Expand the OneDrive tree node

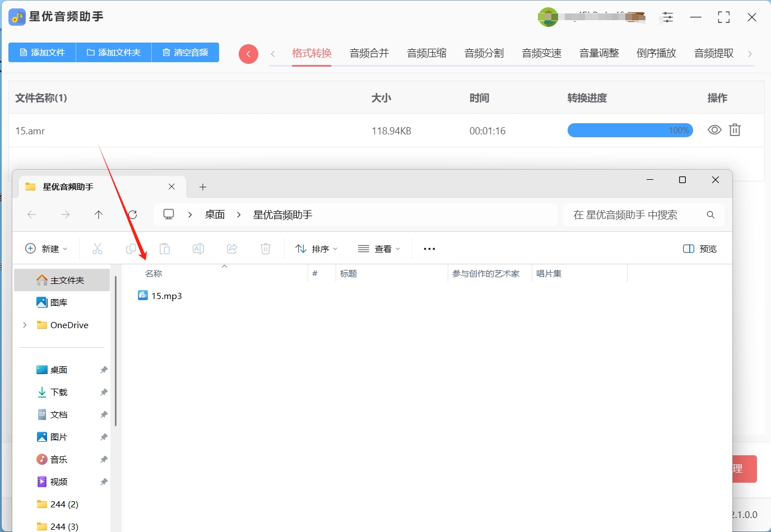tap(25, 325)
